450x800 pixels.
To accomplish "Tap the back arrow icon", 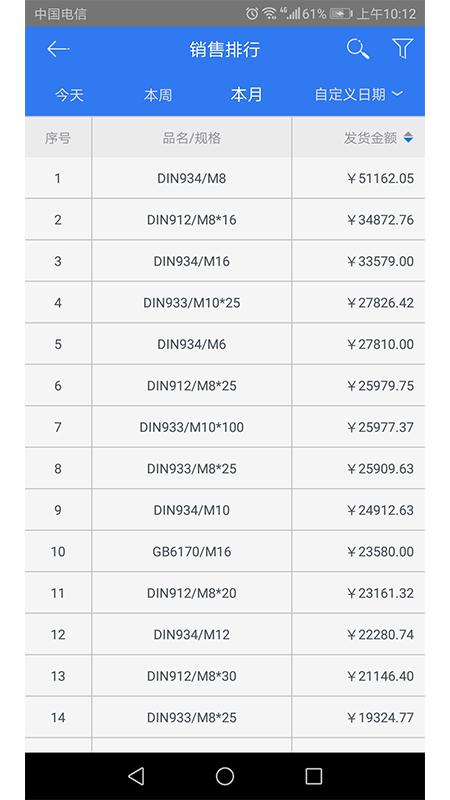I will point(58,49).
